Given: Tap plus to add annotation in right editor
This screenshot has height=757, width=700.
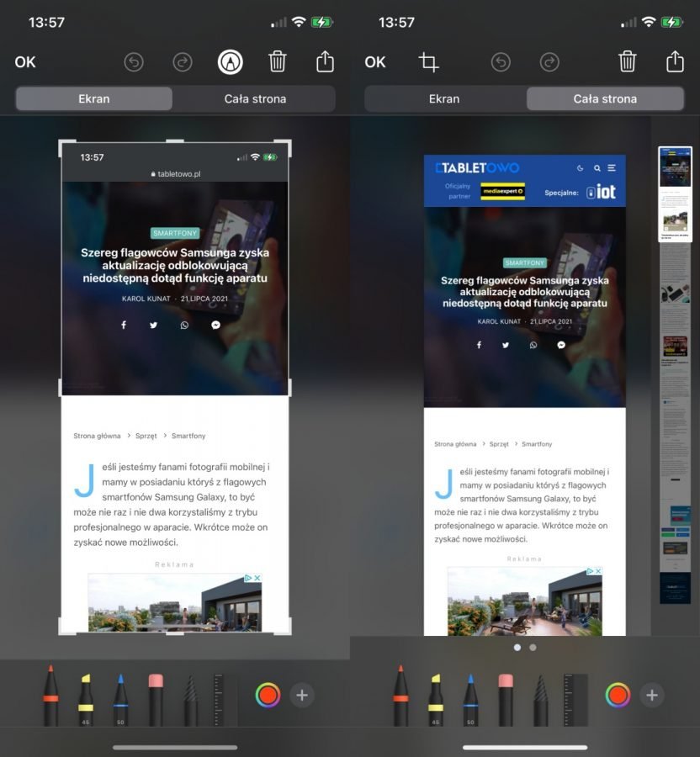Looking at the screenshot, I should tap(652, 696).
